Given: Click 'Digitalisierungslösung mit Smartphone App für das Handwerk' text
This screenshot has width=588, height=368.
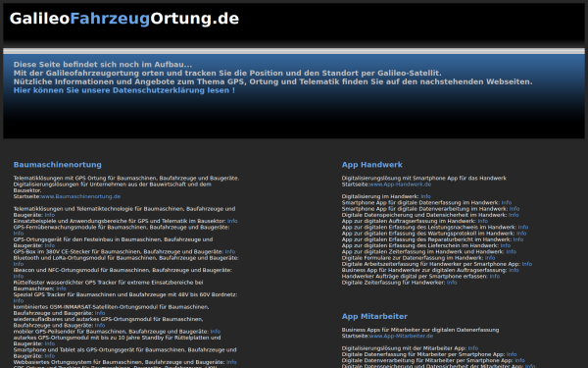Looking at the screenshot, I should pyautogui.click(x=423, y=179).
